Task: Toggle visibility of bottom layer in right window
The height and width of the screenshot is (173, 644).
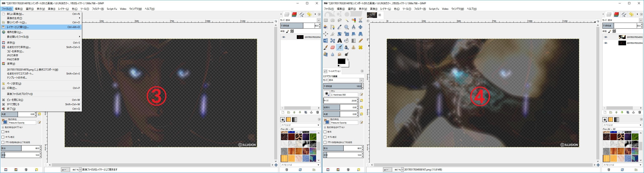Action: click(606, 43)
